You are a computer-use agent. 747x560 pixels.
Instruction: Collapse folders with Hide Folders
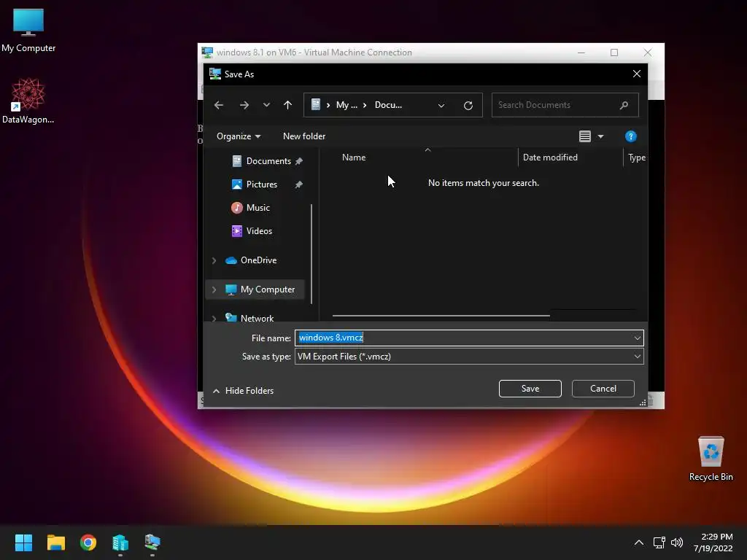(243, 391)
